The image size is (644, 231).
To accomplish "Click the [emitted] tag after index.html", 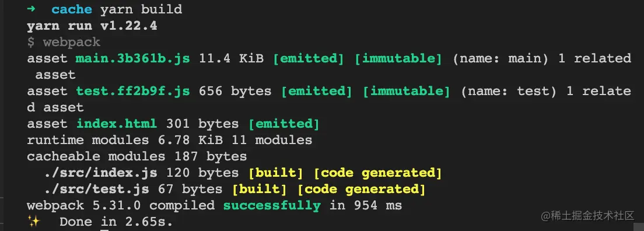I will coord(284,124).
